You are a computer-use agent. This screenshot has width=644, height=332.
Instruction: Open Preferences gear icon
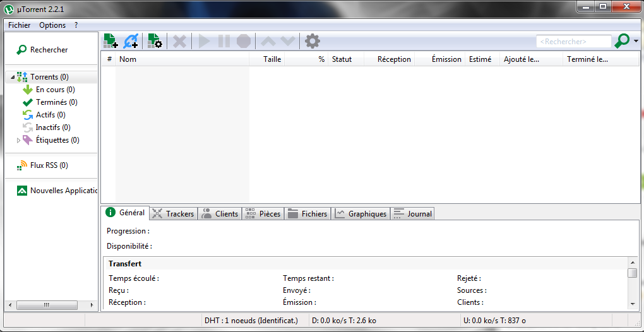tap(312, 41)
